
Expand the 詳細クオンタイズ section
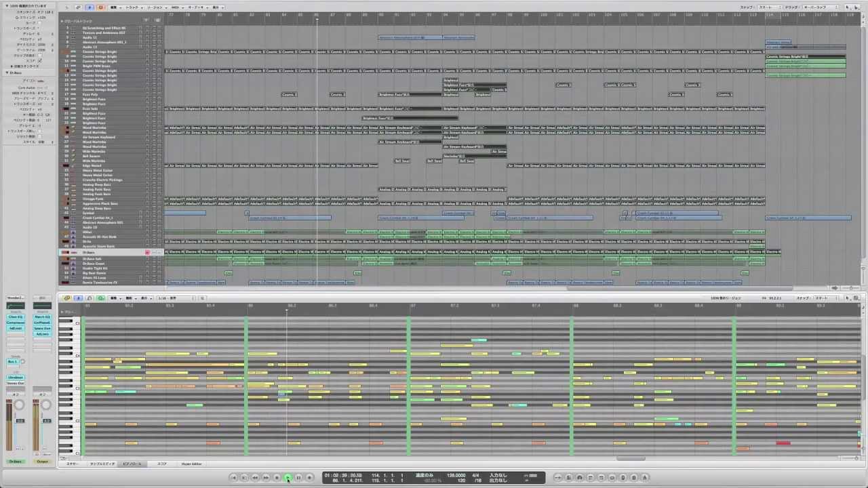[x=12, y=66]
